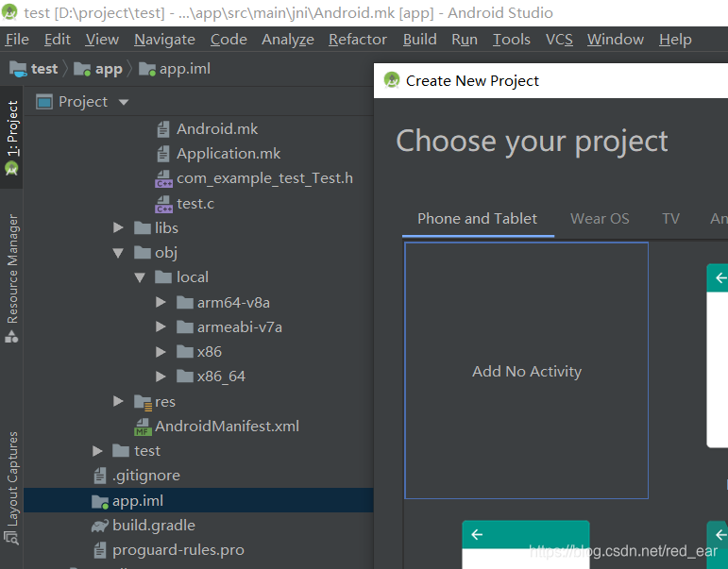This screenshot has height=569, width=728.
Task: Open the VCS menu
Action: click(559, 40)
